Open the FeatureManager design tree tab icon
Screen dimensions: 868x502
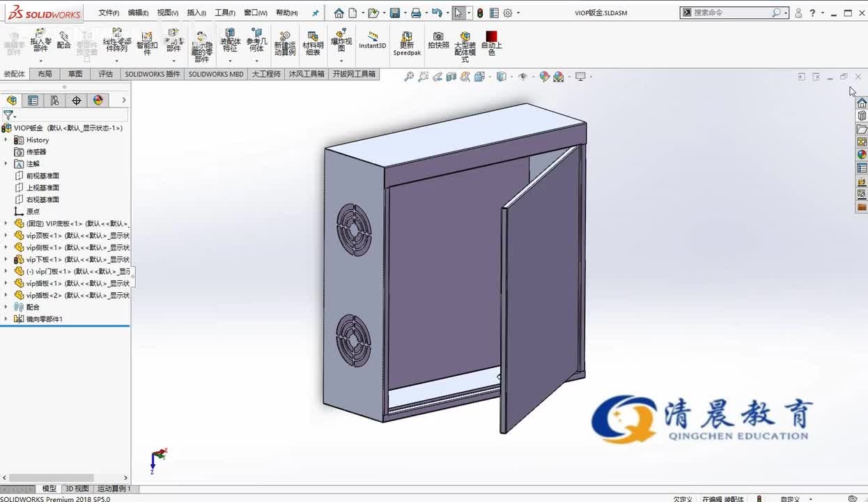pos(11,100)
